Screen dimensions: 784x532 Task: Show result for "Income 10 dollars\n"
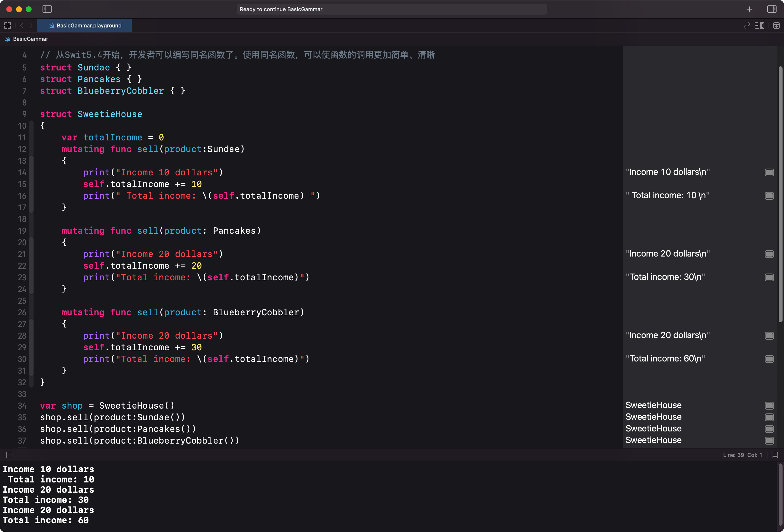[x=769, y=172]
